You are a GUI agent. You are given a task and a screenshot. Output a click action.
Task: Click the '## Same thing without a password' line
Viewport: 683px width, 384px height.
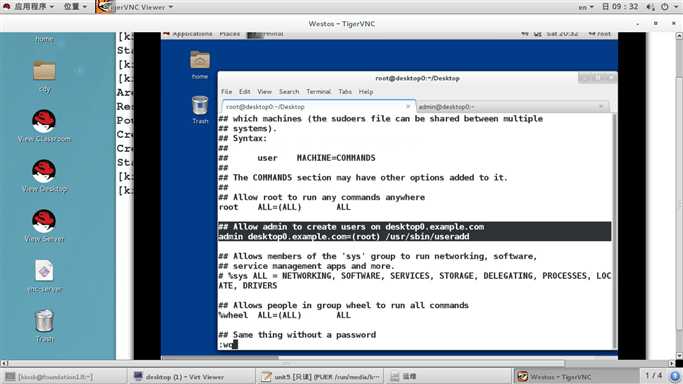[x=297, y=335]
